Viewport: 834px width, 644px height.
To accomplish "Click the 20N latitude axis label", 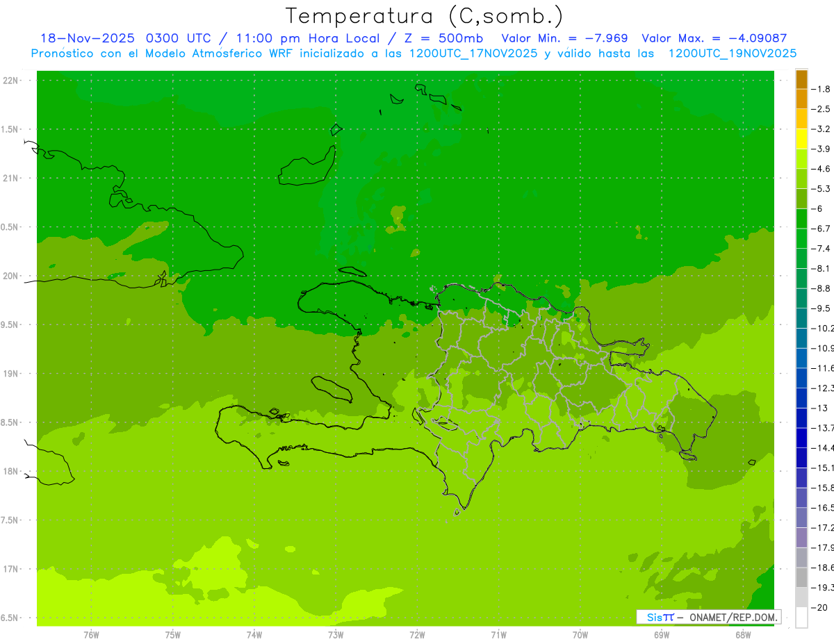I will pos(11,276).
